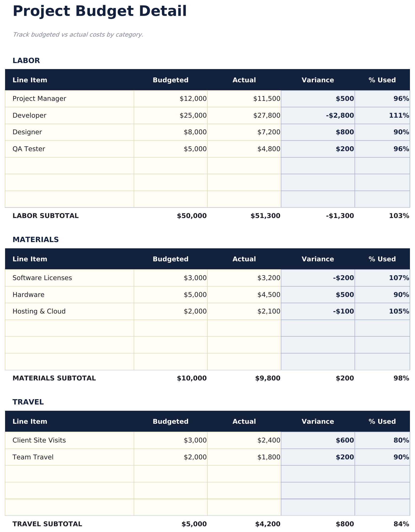Select the Travel subtotal 84% used value
Image resolution: width=415 pixels, height=532 pixels.
point(401,524)
